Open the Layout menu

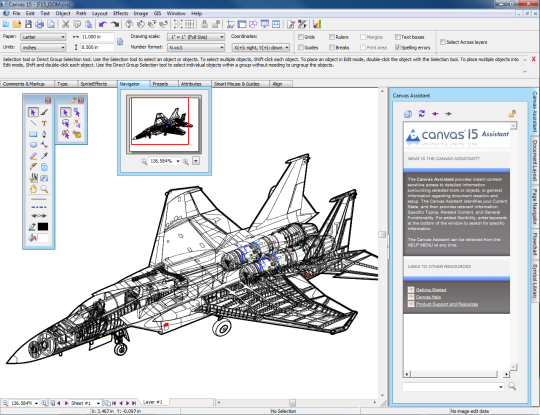point(100,13)
